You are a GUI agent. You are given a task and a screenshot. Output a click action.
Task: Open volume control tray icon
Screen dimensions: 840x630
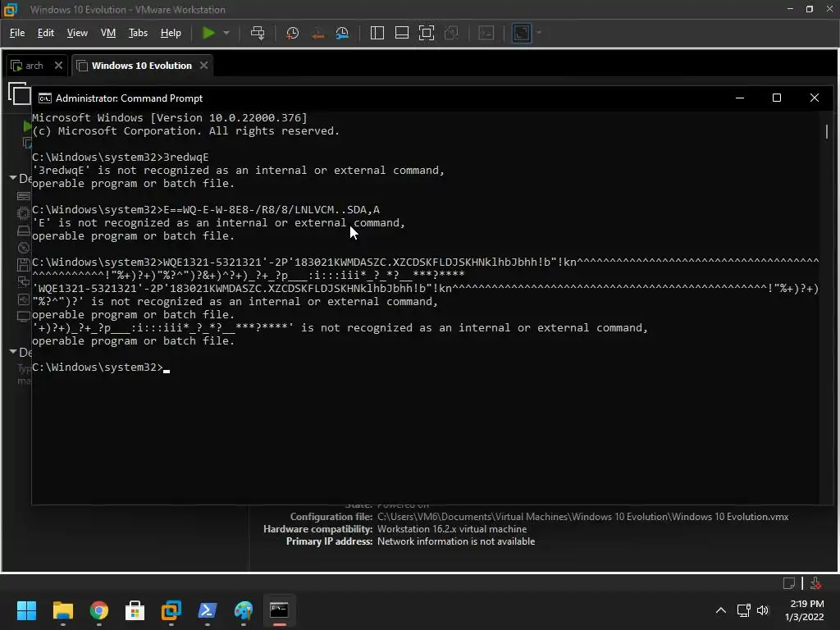[763, 610]
